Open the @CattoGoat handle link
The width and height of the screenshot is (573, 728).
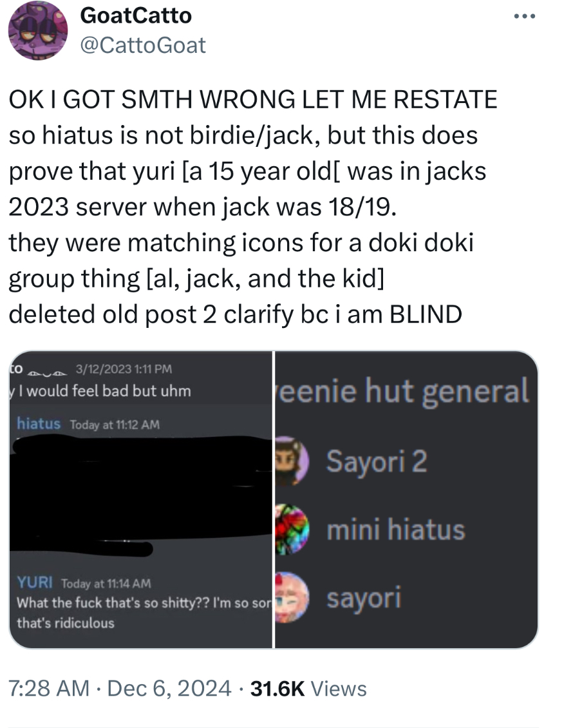click(x=143, y=45)
